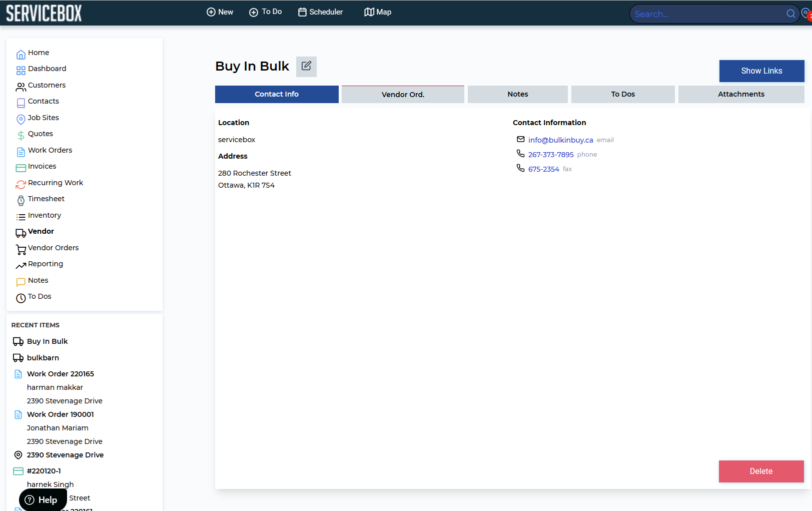Click recent text Jonathan Mariam
The width and height of the screenshot is (812, 511).
[58, 428]
